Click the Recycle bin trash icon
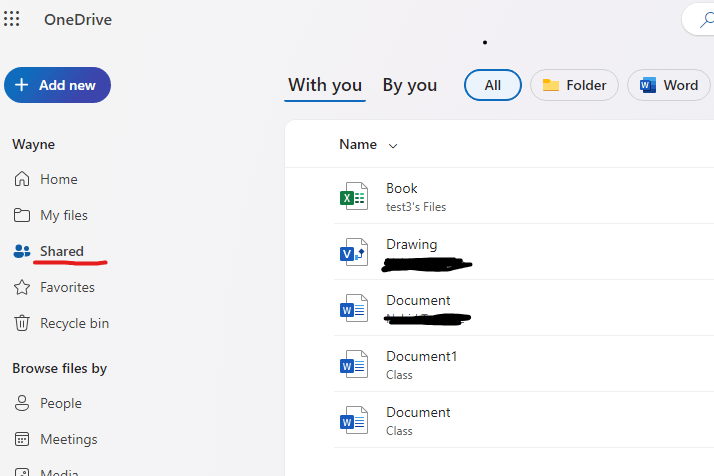714x476 pixels. pyautogui.click(x=22, y=323)
